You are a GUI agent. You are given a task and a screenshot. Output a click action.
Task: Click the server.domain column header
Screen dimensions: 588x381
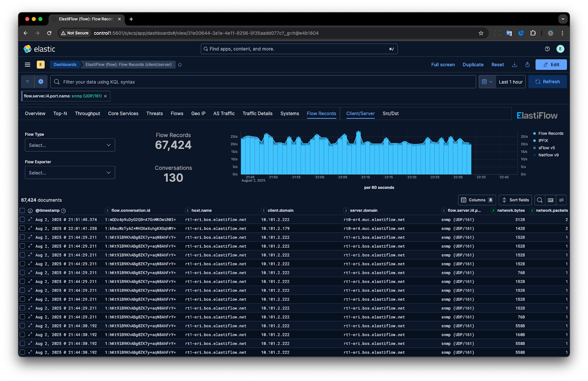coord(363,211)
